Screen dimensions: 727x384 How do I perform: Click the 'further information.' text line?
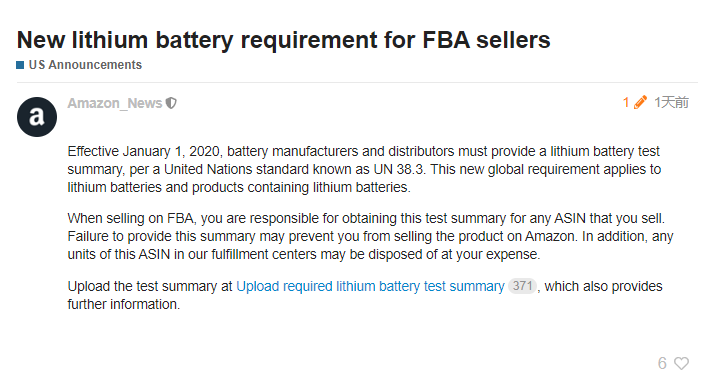(123, 304)
